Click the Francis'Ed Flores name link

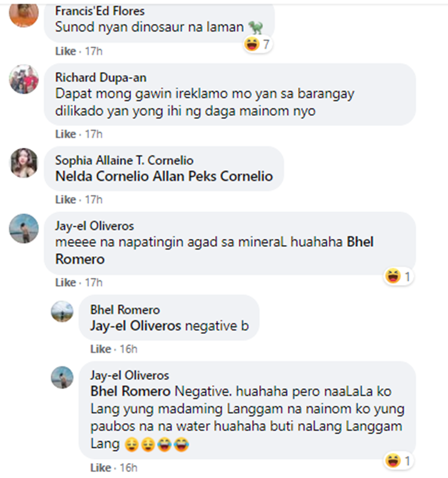pos(100,11)
